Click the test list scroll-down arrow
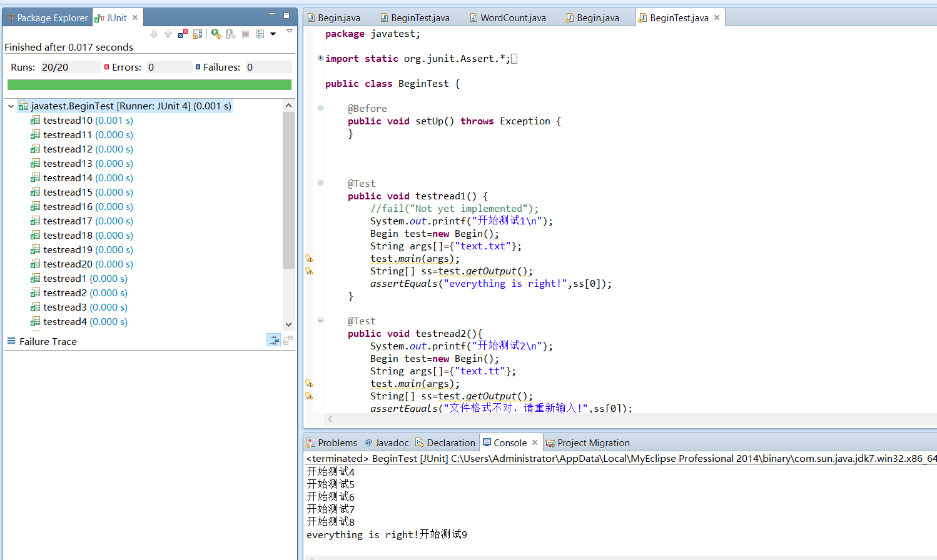This screenshot has height=560, width=937. coord(288,324)
